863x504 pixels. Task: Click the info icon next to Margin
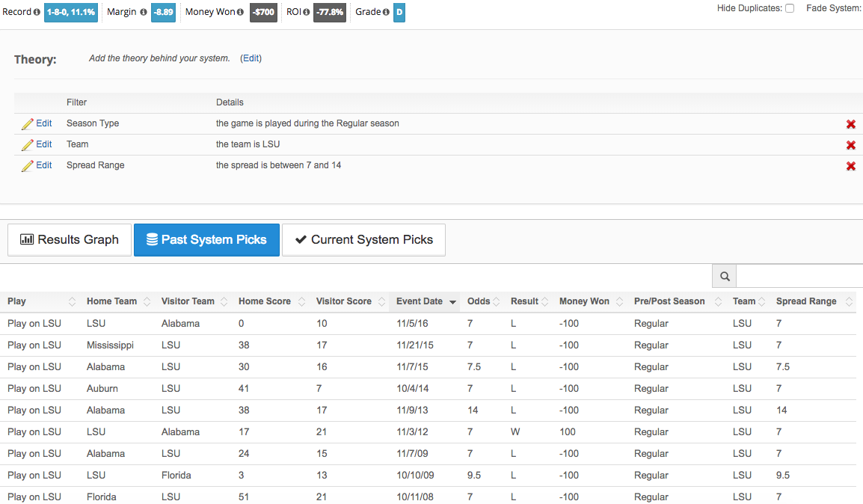[x=144, y=12]
